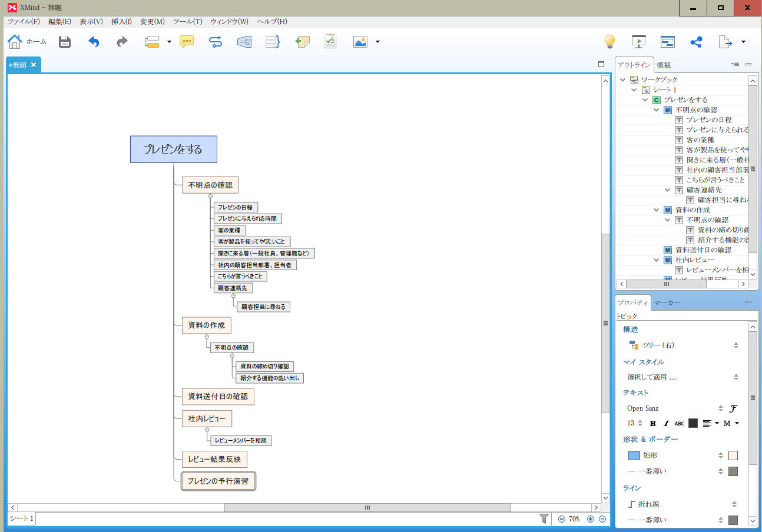The width and height of the screenshot is (762, 532).
Task: Select the プレゼンの日程 subtopic
Action: [236, 207]
